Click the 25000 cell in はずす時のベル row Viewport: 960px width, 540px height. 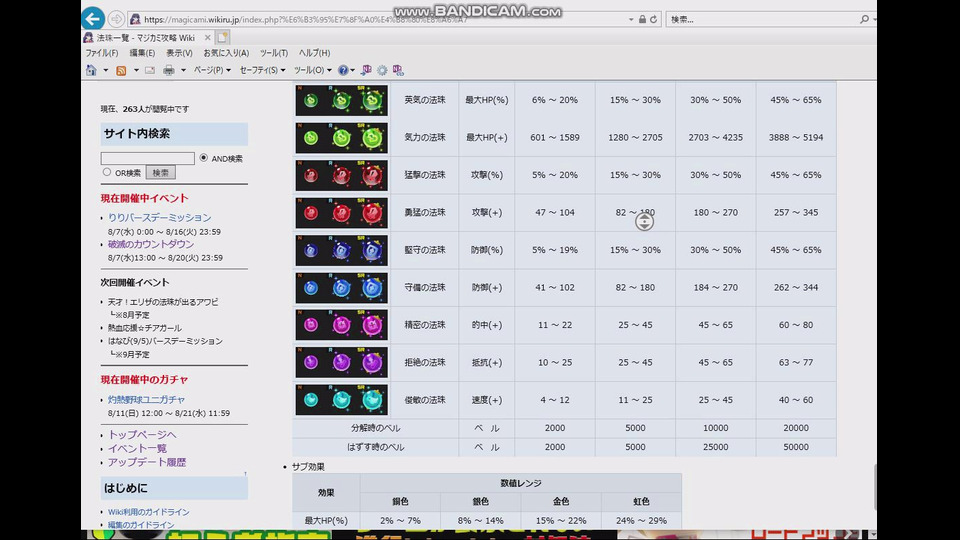point(716,448)
